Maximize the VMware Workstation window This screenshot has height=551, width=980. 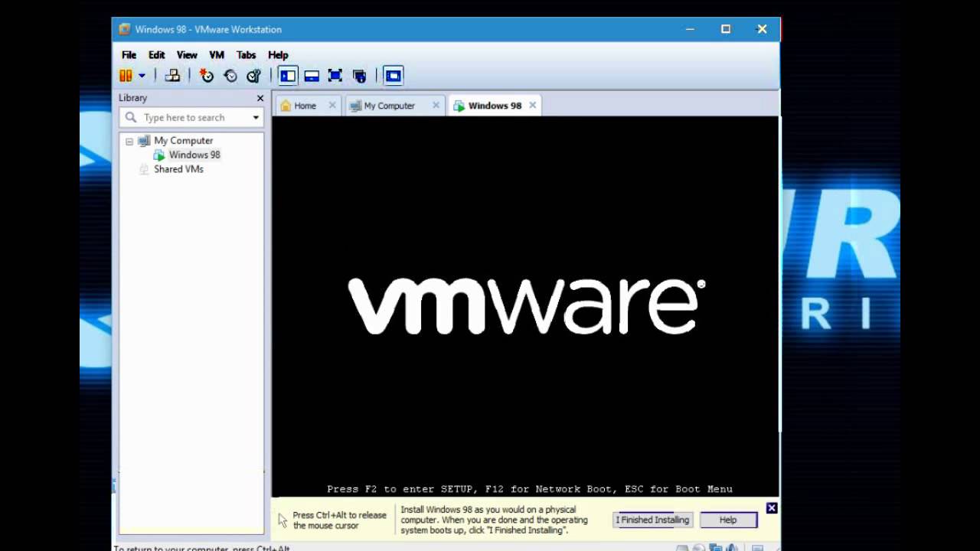tap(726, 29)
